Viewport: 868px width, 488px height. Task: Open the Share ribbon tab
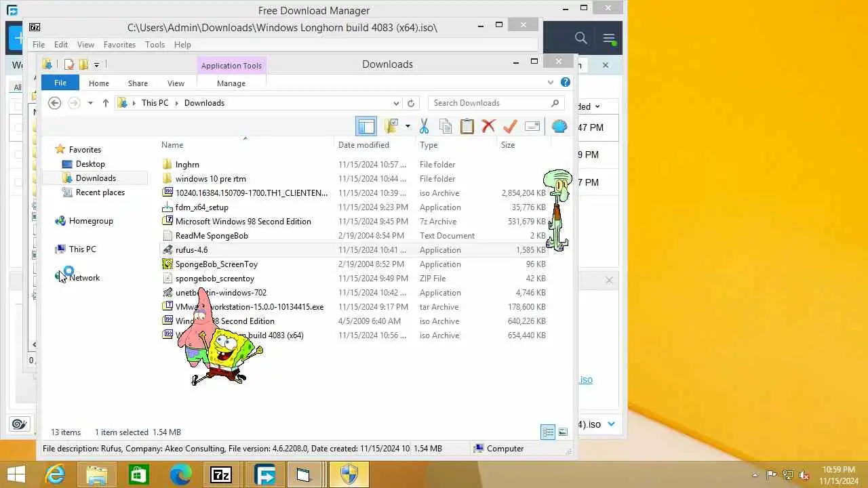[138, 83]
